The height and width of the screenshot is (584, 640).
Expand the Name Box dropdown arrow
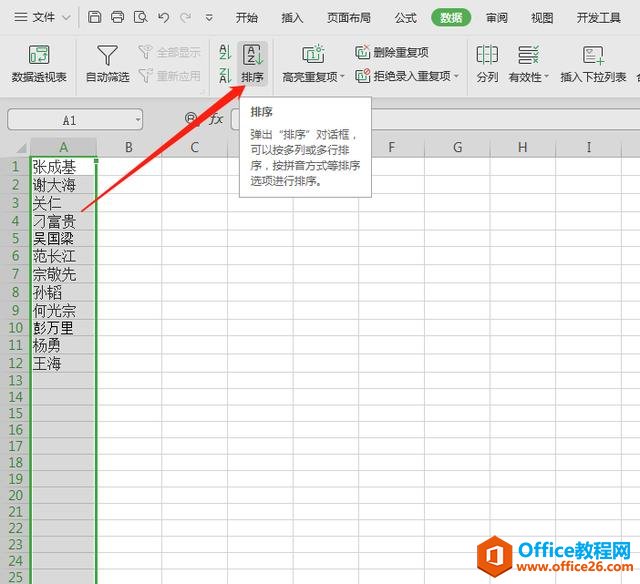pyautogui.click(x=138, y=120)
